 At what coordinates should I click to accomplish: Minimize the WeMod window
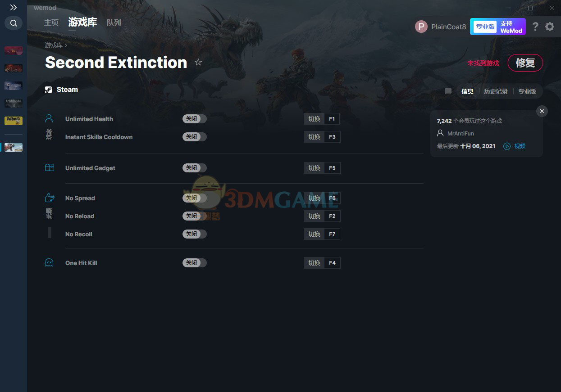pos(509,8)
